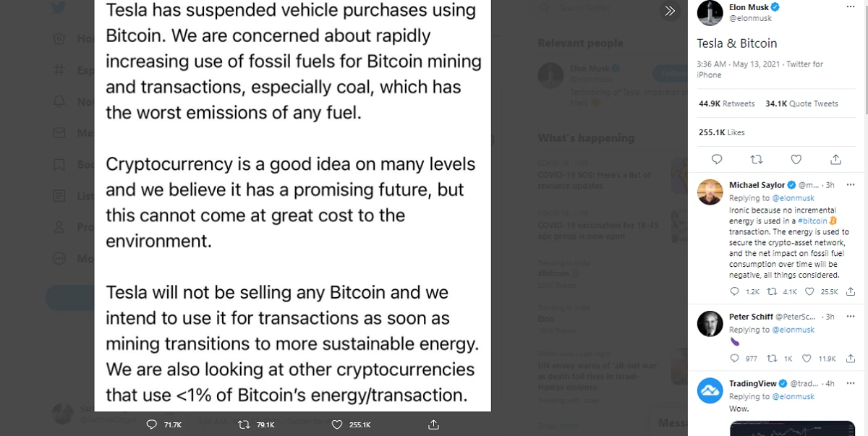
Task: Open more options on Michael Saylor's reply
Action: pos(850,185)
